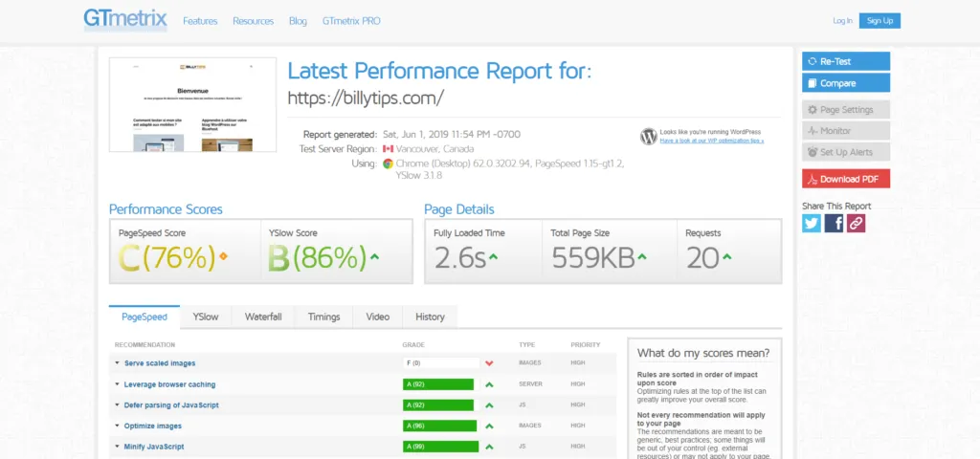Share report via Facebook icon
Viewport: 980px width, 459px height.
pyautogui.click(x=834, y=224)
